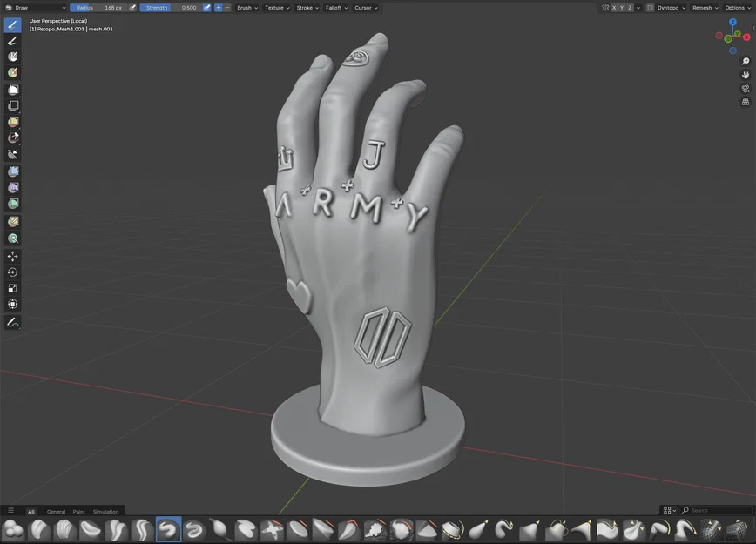Expand the sidebar with the small arrow
Image resolution: width=756 pixels, height=544 pixels.
coord(753,28)
